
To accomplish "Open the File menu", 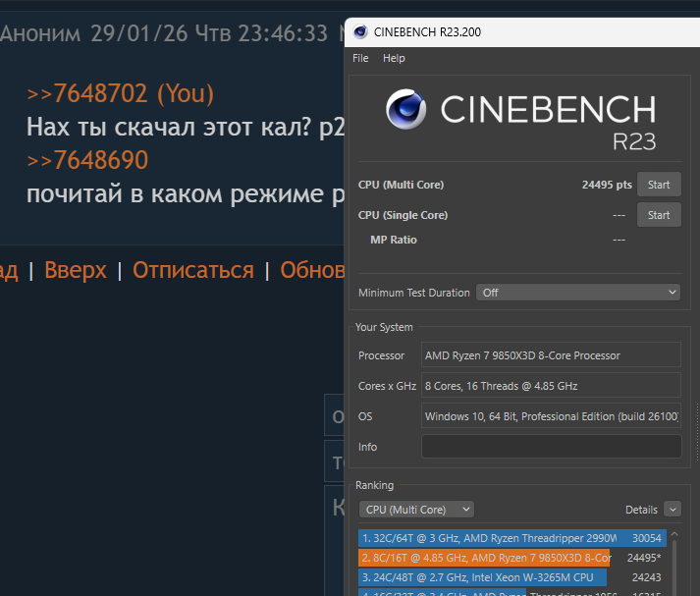I will pyautogui.click(x=360, y=58).
